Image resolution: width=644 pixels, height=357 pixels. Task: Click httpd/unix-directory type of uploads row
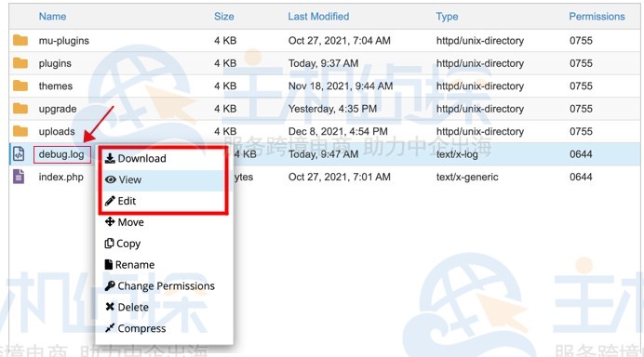point(480,132)
